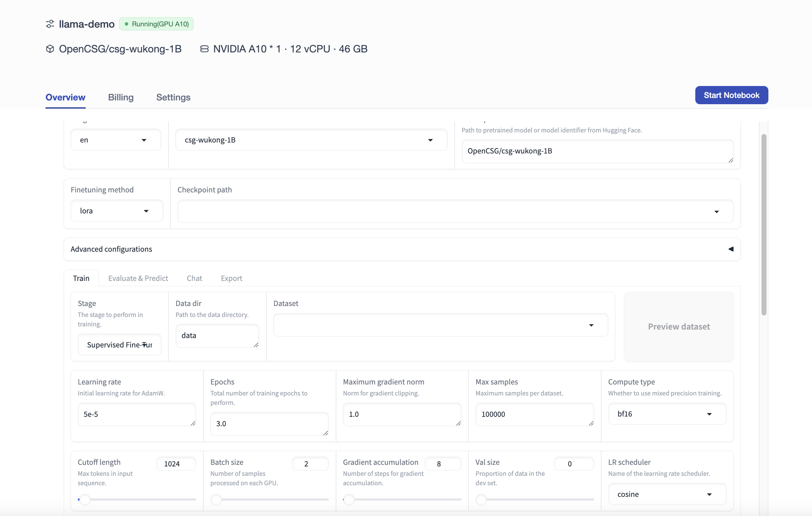
Task: Click the cube icon beside OpenCSG/csg-wukong-1B
Action: click(x=50, y=49)
